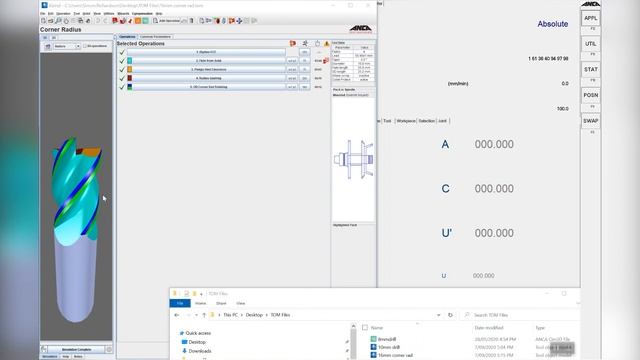Click the wheel pack diagram thumbnail
This screenshot has height=360, width=640.
pyautogui.click(x=353, y=159)
